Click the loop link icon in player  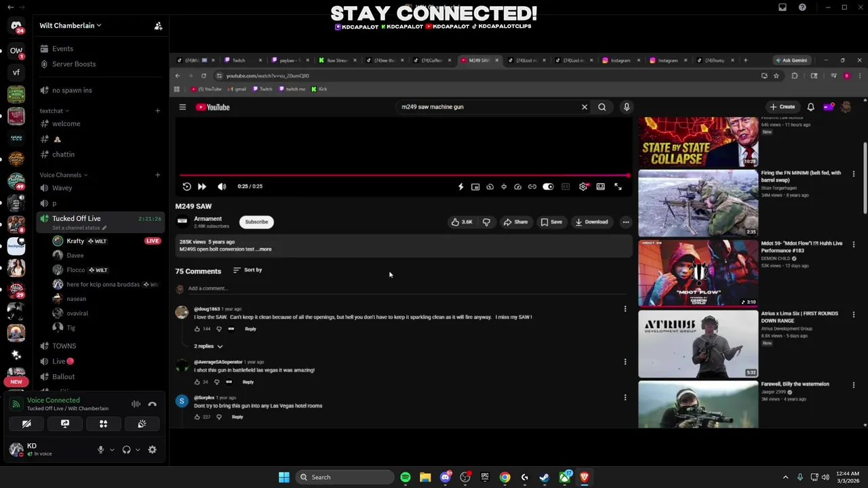pos(532,186)
